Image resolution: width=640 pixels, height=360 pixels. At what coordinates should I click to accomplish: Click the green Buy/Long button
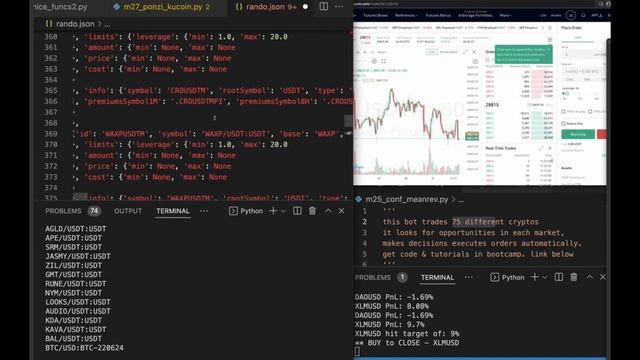578,134
